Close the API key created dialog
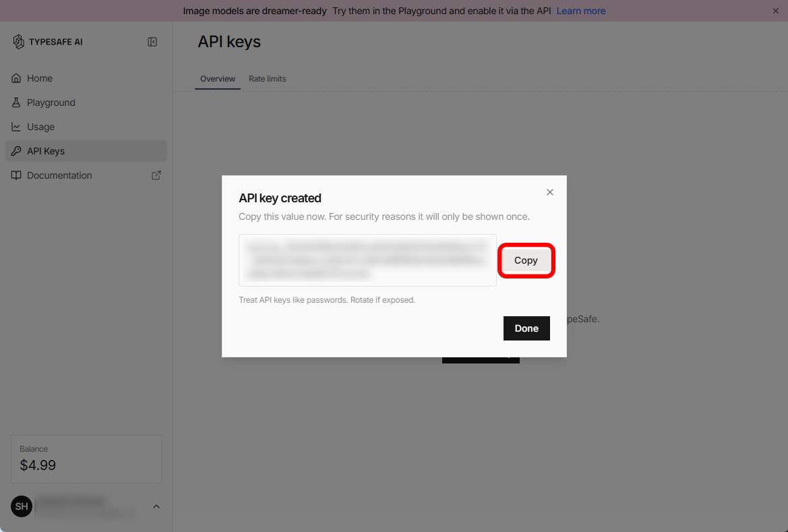This screenshot has height=532, width=788. click(x=550, y=192)
